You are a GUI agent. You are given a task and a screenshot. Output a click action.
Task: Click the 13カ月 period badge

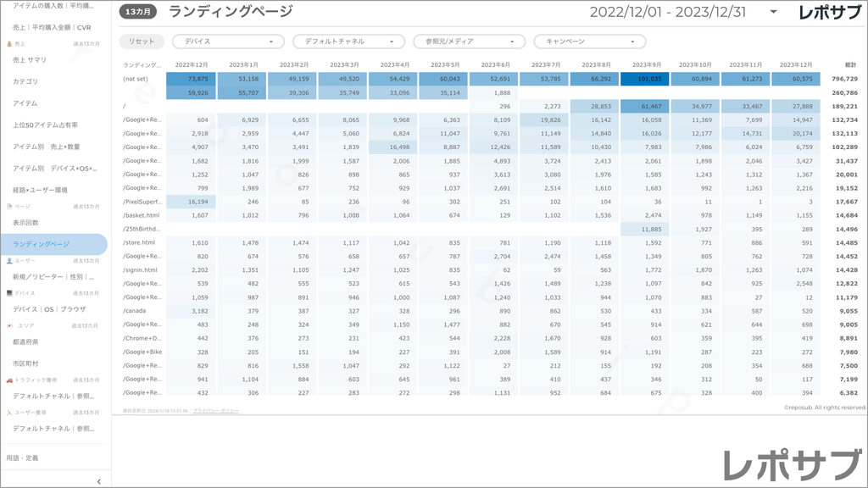(137, 12)
